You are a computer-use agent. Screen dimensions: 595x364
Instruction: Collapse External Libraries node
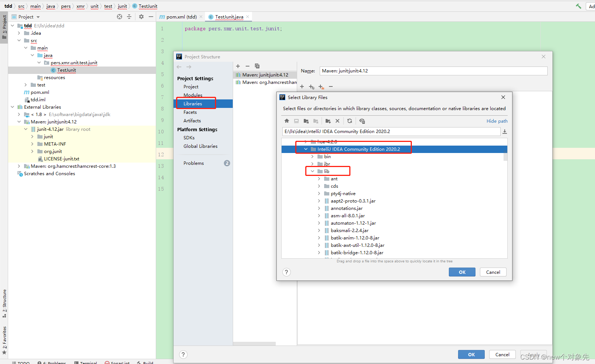[12, 107]
